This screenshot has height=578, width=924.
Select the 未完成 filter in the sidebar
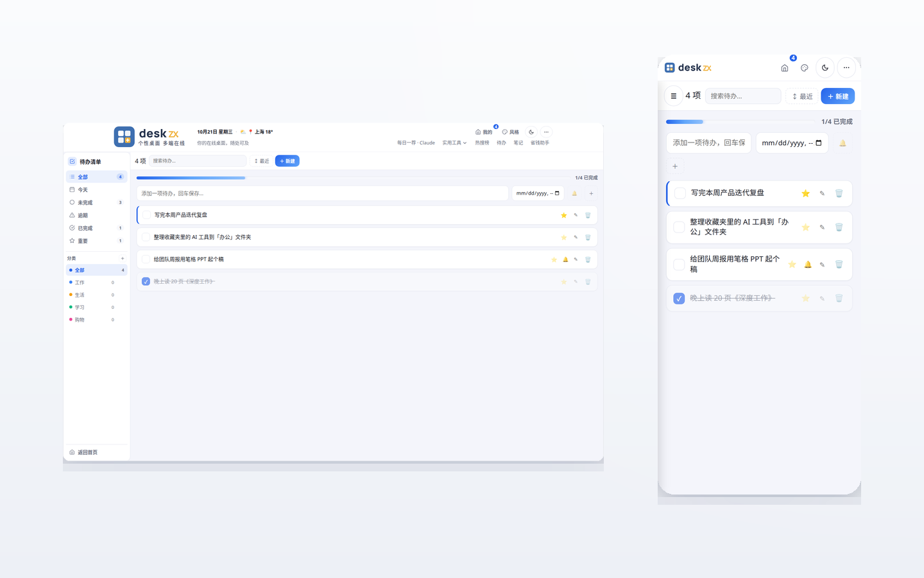[x=96, y=202]
